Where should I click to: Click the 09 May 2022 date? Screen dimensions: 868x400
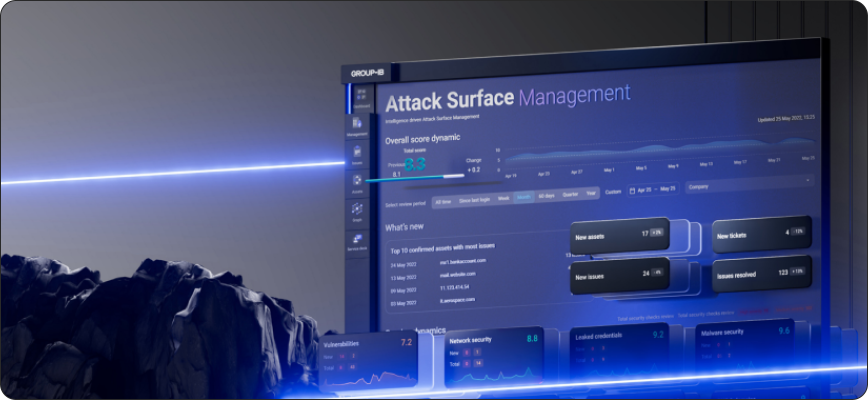pyautogui.click(x=403, y=290)
